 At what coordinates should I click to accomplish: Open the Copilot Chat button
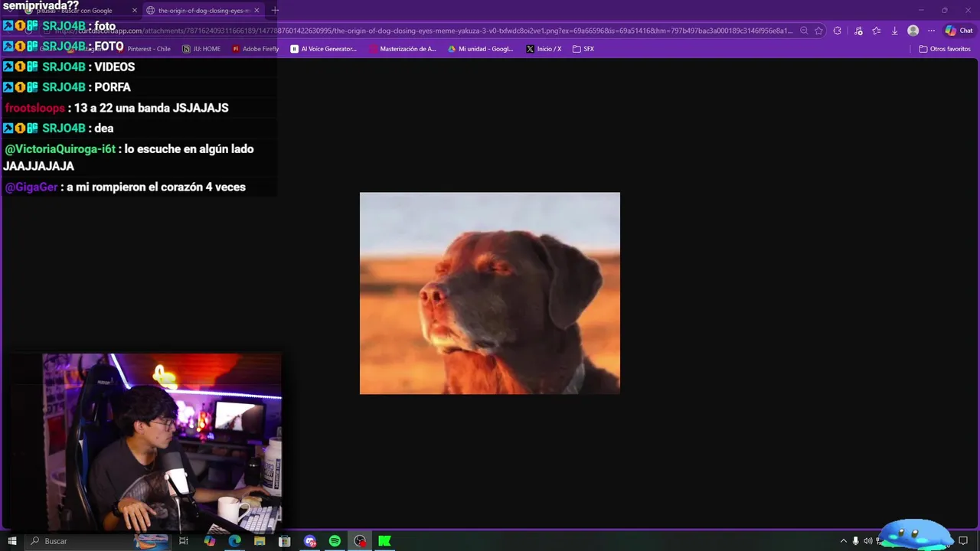(960, 31)
